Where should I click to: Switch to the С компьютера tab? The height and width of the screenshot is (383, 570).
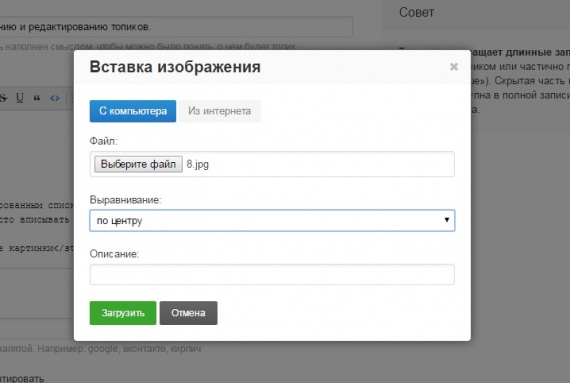[133, 111]
